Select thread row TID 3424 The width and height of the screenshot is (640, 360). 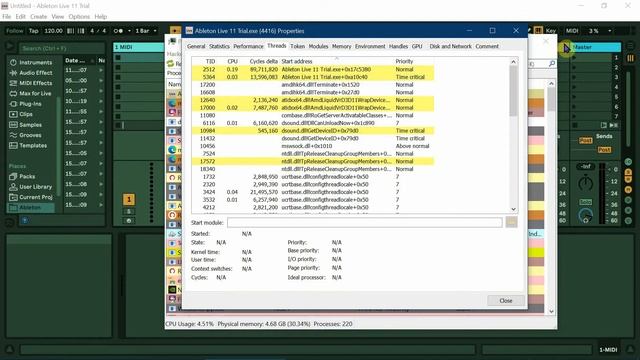313,192
